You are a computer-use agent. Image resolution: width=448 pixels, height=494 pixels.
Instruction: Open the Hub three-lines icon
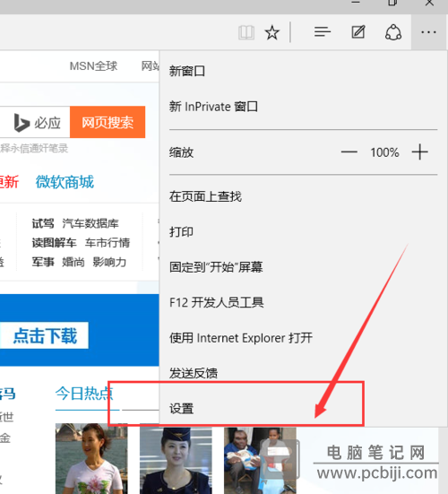click(x=323, y=31)
